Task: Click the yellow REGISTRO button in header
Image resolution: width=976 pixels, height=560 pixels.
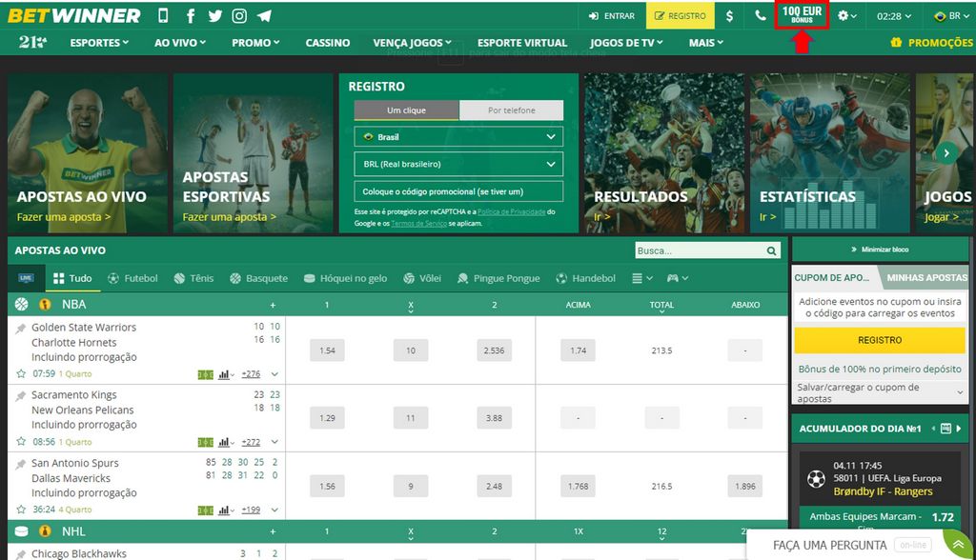Action: pyautogui.click(x=680, y=15)
